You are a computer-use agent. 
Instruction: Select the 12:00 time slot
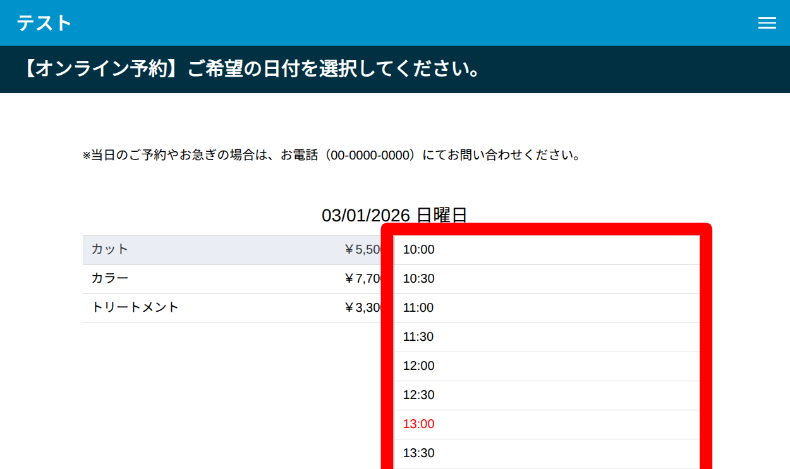546,366
